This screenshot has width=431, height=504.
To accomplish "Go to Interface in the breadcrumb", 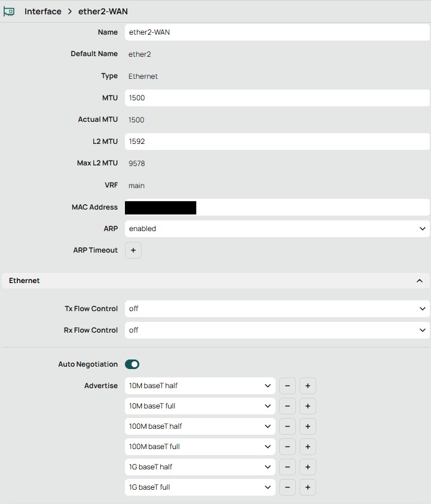I will [x=42, y=11].
